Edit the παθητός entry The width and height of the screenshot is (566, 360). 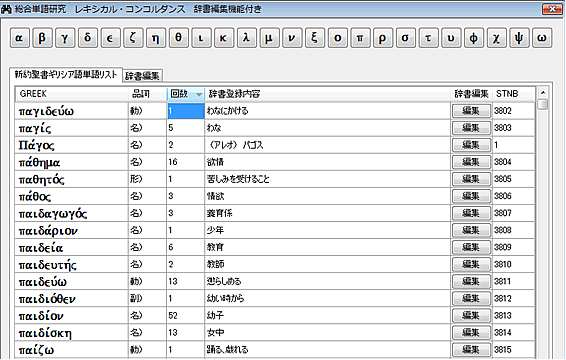[471, 179]
